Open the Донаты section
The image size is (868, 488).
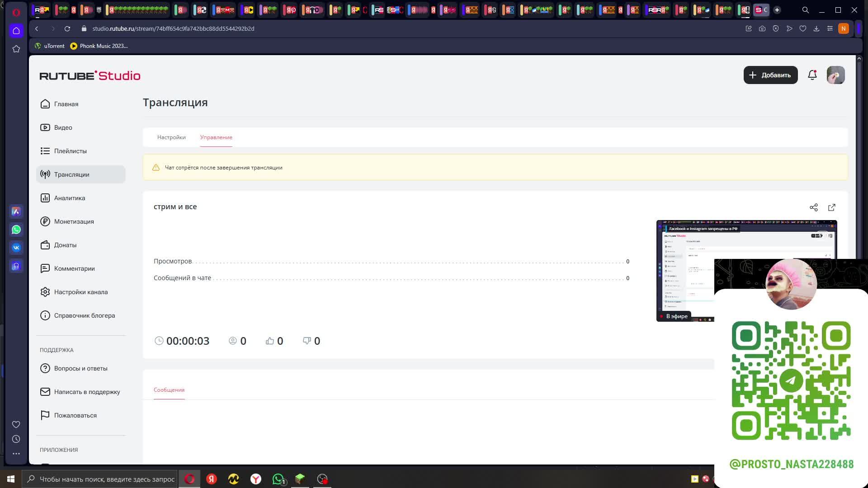(x=58, y=245)
